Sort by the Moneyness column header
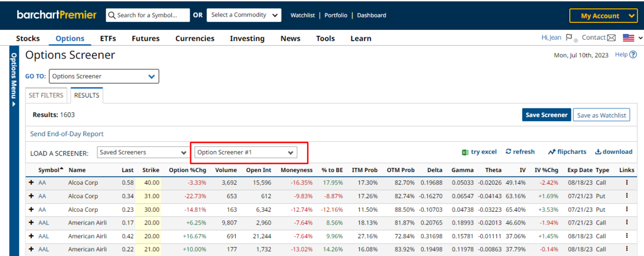 [297, 170]
